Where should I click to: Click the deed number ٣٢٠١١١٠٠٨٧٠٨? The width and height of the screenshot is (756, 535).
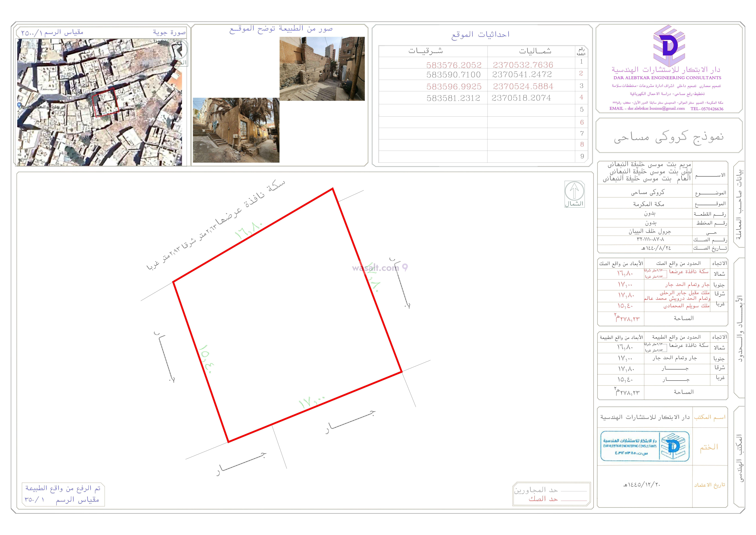(650, 240)
